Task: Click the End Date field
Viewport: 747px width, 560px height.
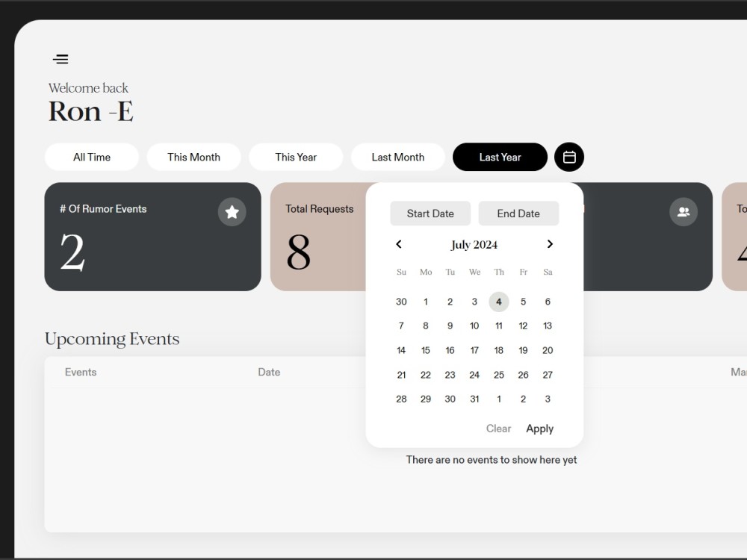Action: (518, 214)
